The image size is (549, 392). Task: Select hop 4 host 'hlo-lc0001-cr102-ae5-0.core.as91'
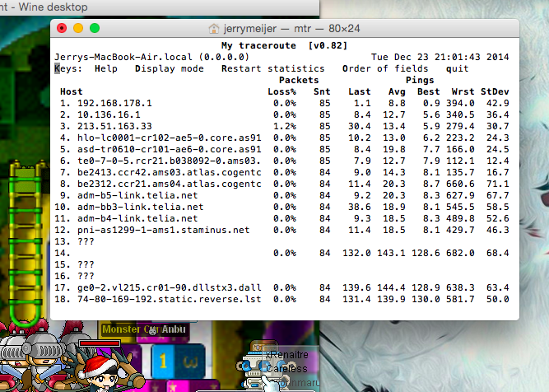pos(169,138)
